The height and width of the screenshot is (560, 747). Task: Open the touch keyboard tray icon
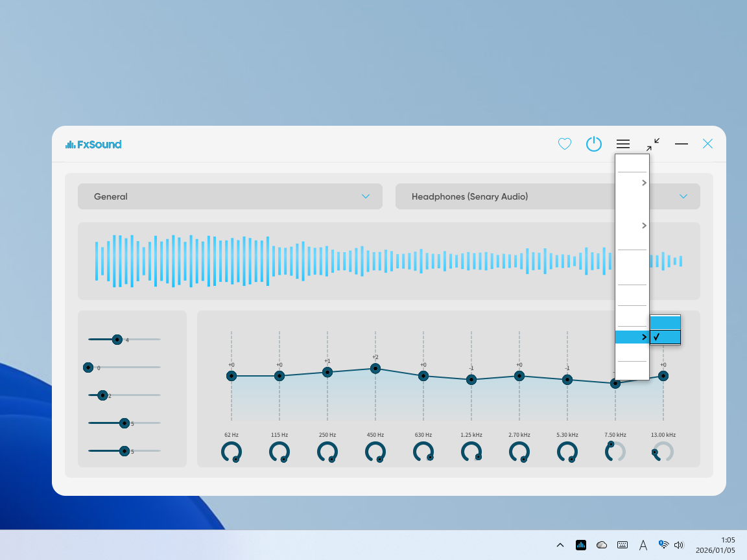(622, 545)
